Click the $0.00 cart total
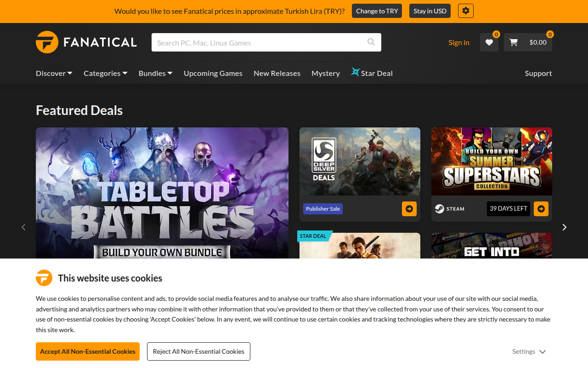 pos(538,42)
